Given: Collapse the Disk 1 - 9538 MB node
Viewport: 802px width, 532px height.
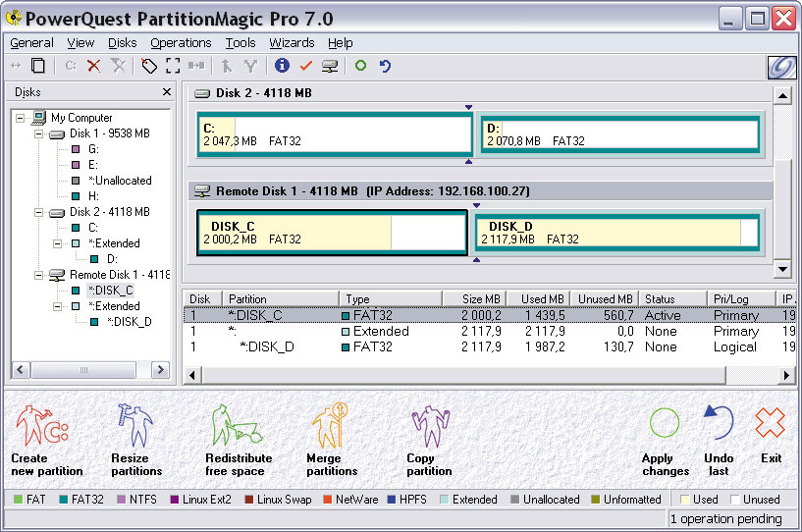Looking at the screenshot, I should tap(39, 134).
